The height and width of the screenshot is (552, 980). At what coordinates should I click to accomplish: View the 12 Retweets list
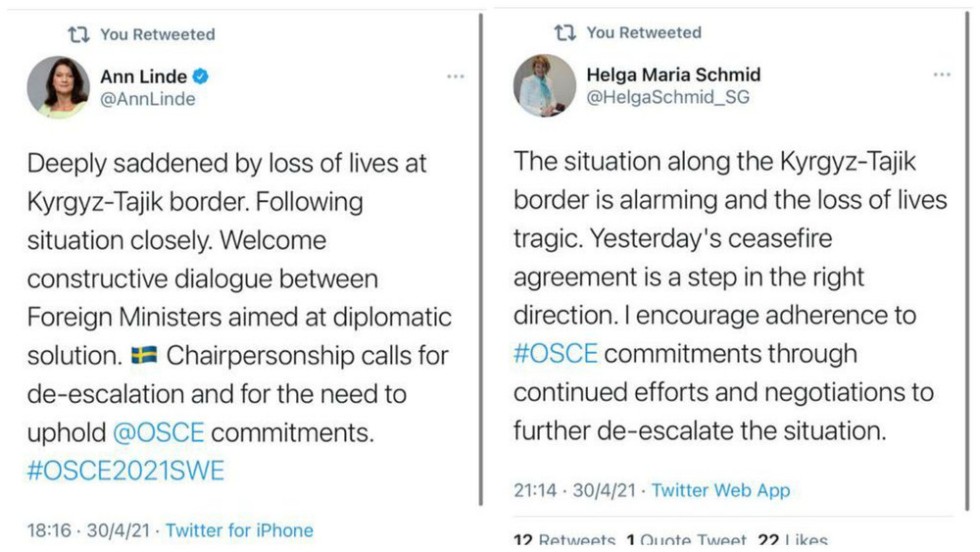tap(564, 540)
